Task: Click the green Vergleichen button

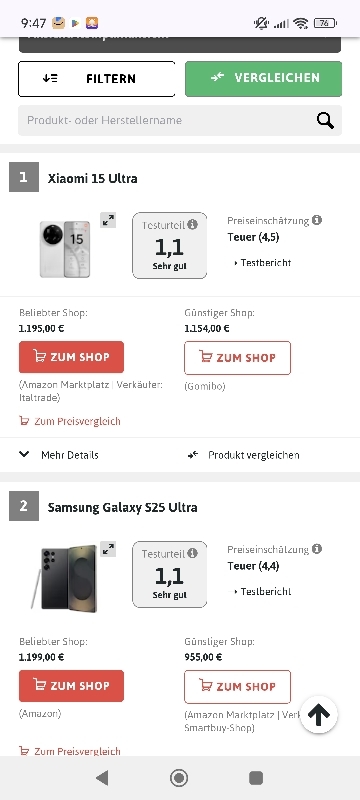Action: point(263,79)
